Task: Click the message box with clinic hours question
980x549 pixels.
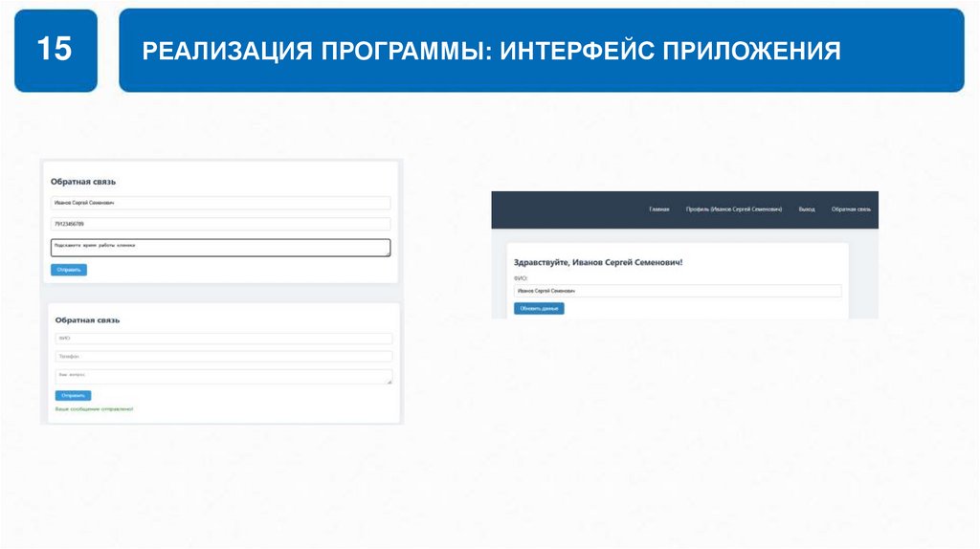Action: click(221, 248)
